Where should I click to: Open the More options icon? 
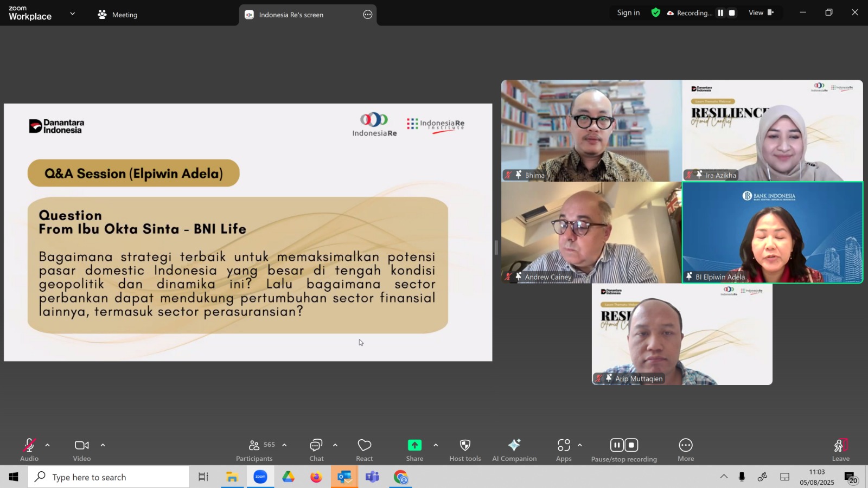pos(686,445)
